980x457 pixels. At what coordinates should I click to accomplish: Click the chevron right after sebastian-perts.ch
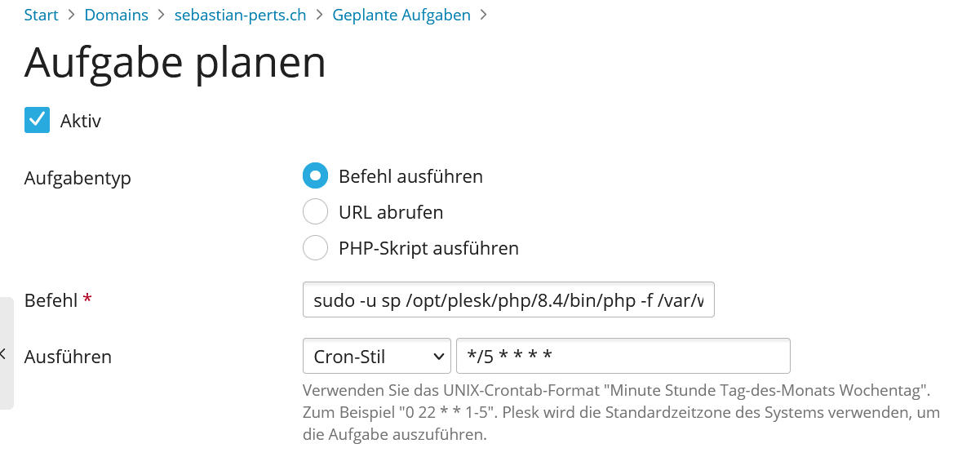click(319, 15)
